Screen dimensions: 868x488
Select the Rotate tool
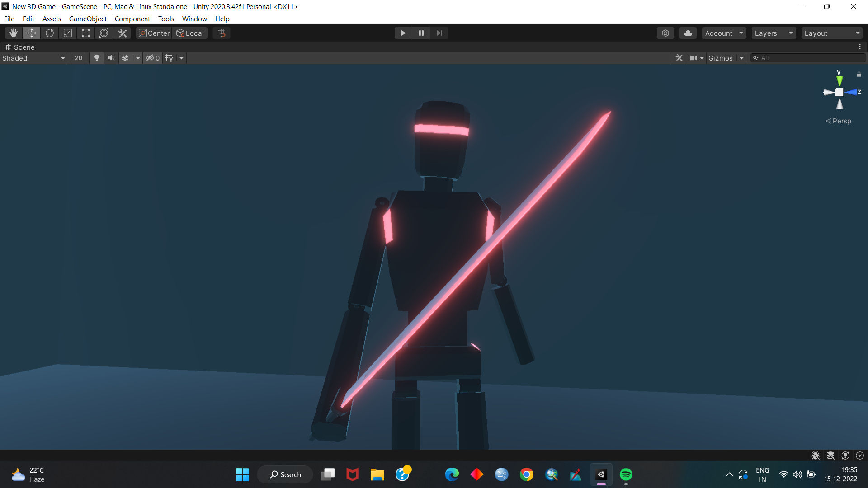click(x=50, y=33)
